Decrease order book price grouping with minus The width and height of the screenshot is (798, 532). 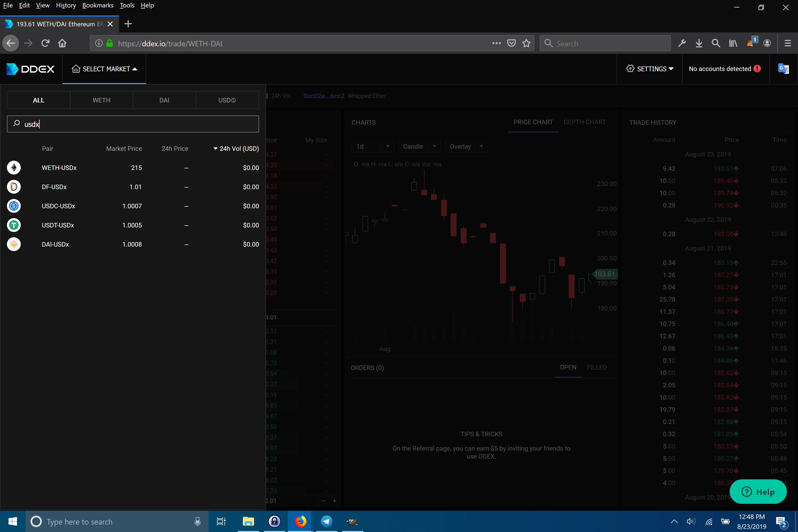click(x=323, y=501)
